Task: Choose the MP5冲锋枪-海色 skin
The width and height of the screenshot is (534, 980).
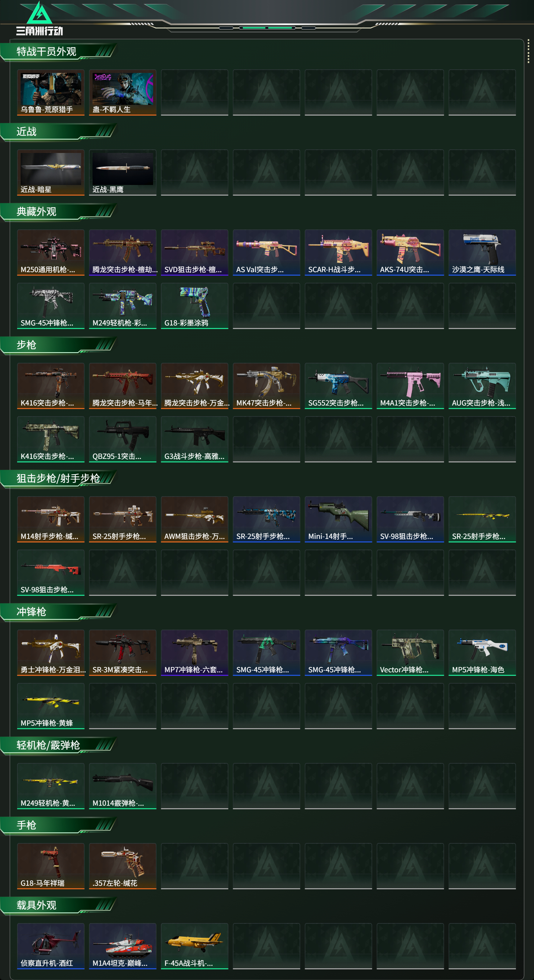Action: [x=482, y=652]
